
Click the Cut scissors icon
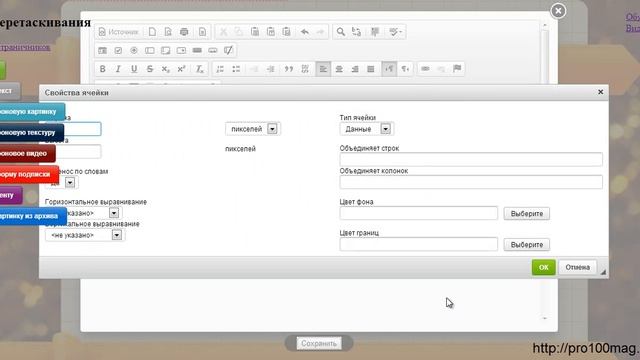coord(223,32)
